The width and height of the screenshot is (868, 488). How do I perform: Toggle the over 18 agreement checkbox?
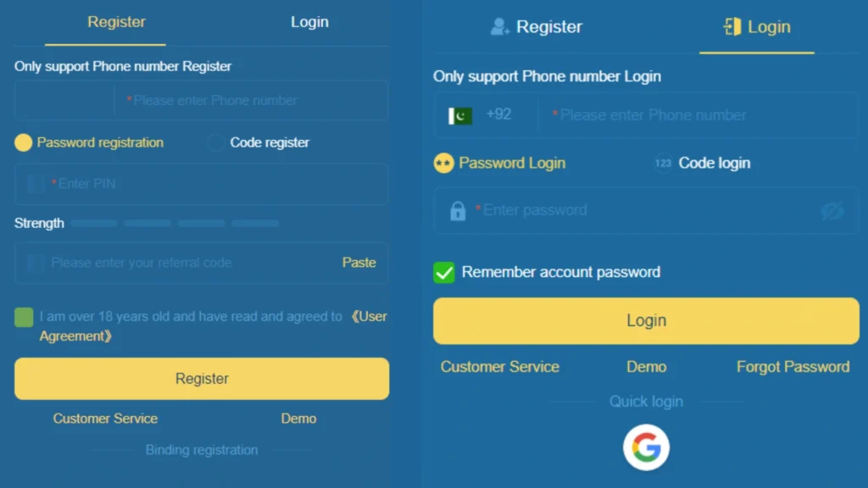click(24, 318)
